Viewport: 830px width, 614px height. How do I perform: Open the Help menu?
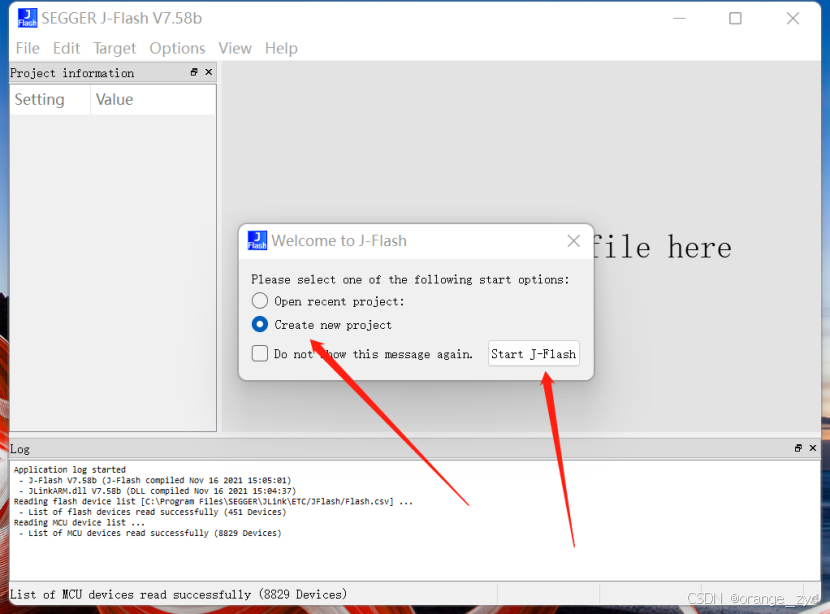click(281, 48)
